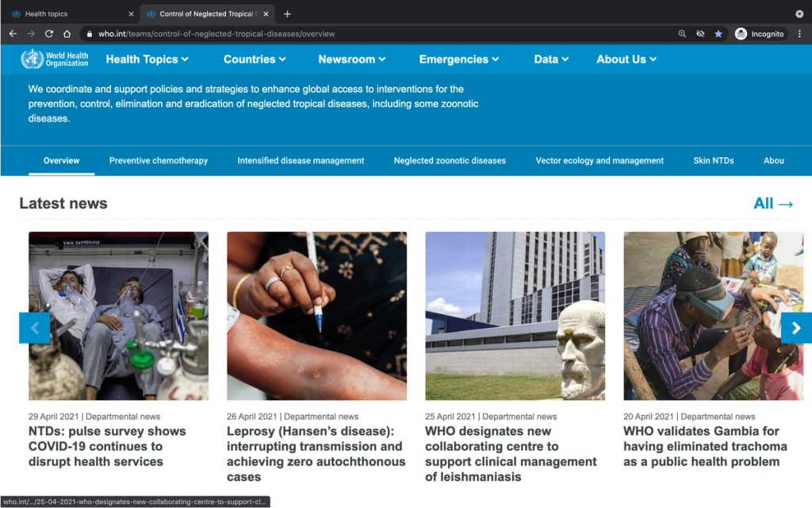Click the arm with pen photo thumbnail
This screenshot has width=812, height=508.
tap(317, 316)
